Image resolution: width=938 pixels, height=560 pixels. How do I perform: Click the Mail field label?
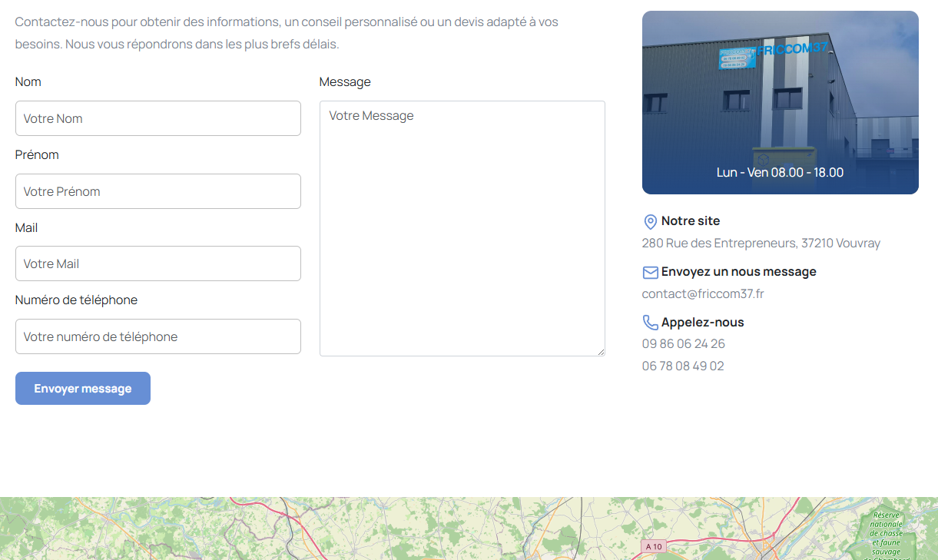click(x=26, y=227)
